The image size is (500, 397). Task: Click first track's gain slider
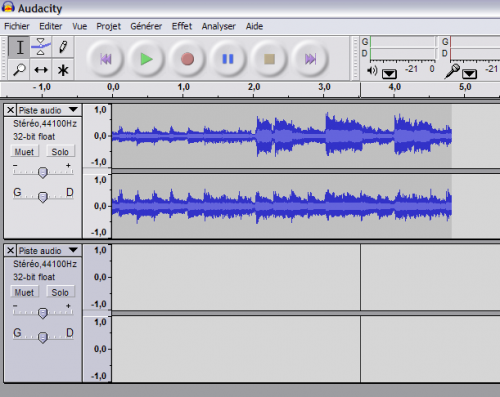pyautogui.click(x=43, y=172)
